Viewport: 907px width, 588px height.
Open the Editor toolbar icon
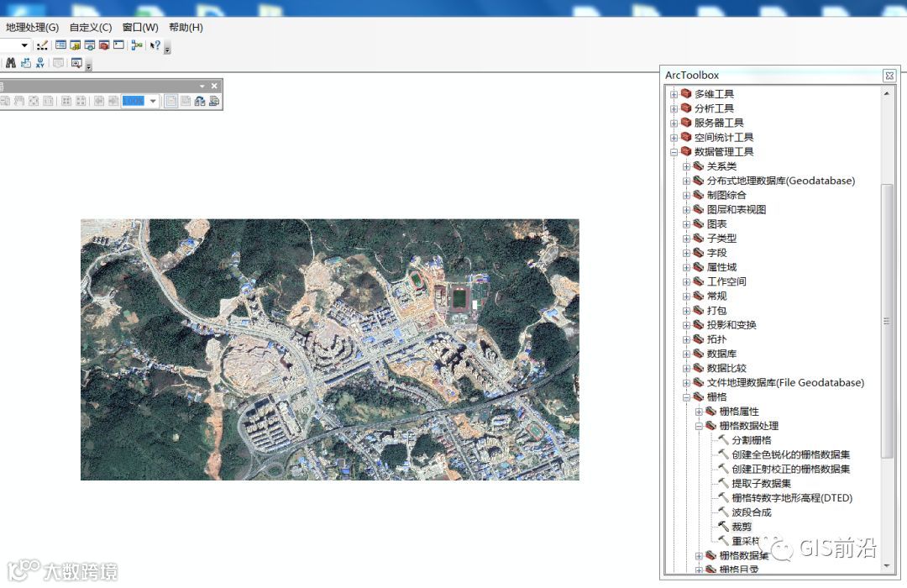[x=42, y=45]
